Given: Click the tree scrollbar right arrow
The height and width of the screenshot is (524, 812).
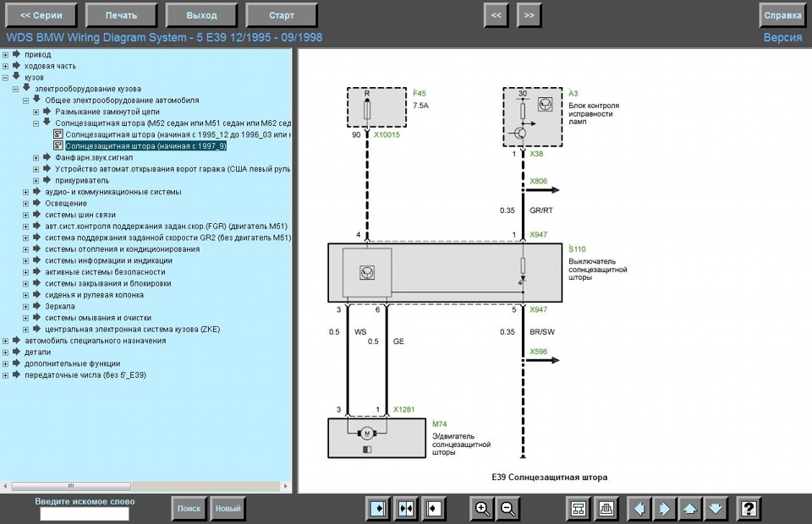Looking at the screenshot, I should coord(285,486).
